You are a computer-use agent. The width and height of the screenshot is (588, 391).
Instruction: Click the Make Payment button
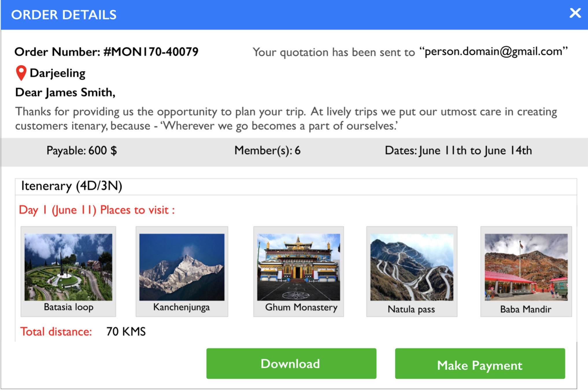coord(480,364)
